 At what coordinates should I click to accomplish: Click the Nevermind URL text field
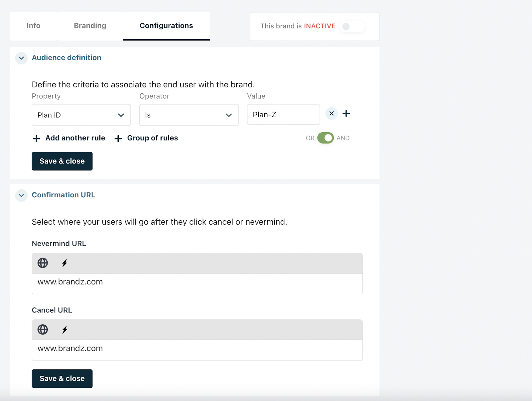tap(197, 283)
